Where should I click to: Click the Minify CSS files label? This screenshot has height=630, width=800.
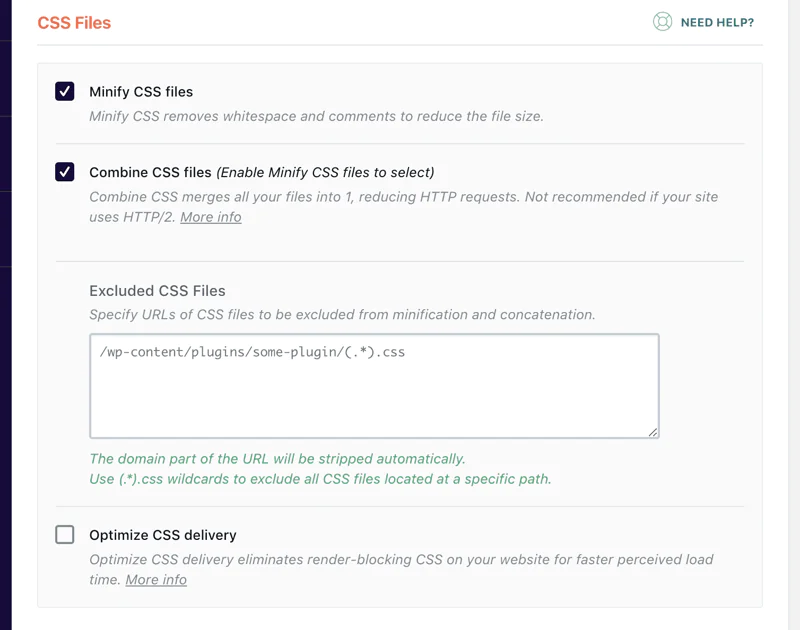(141, 92)
